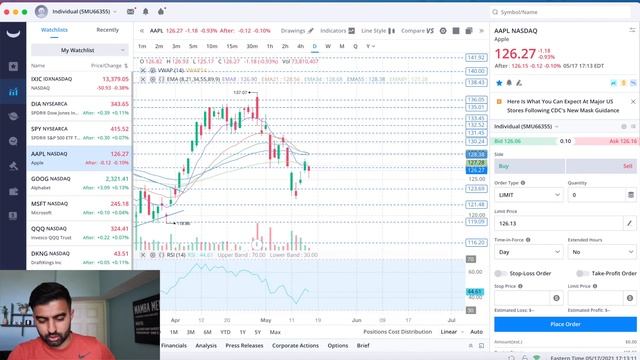Sort watchlist by Price/Change column
Image resolution: width=640 pixels, height=360 pixels.
tap(109, 65)
